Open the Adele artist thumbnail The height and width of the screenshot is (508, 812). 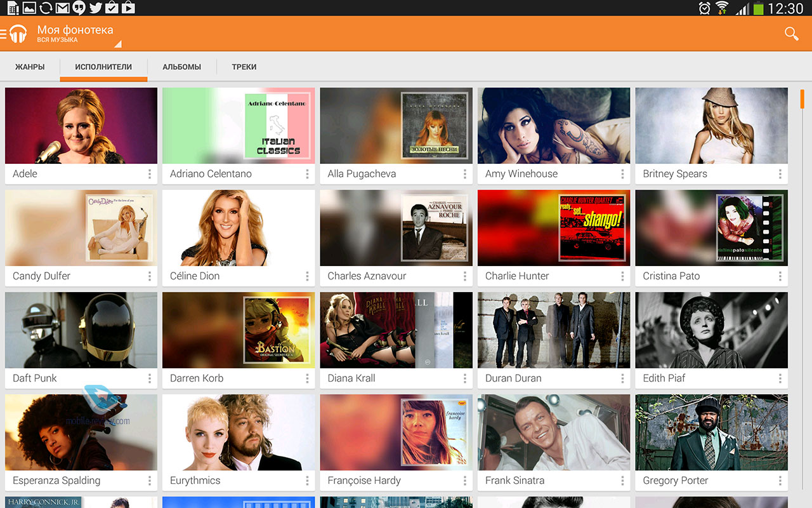(x=81, y=126)
